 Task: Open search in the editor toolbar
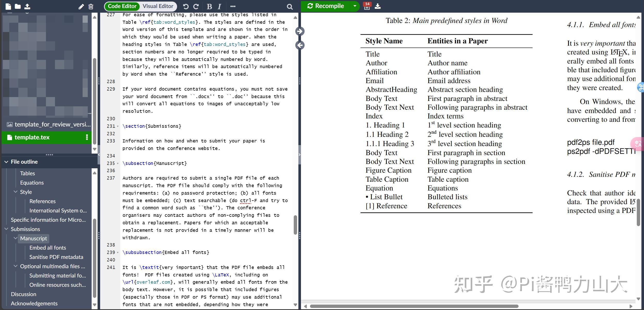[290, 7]
